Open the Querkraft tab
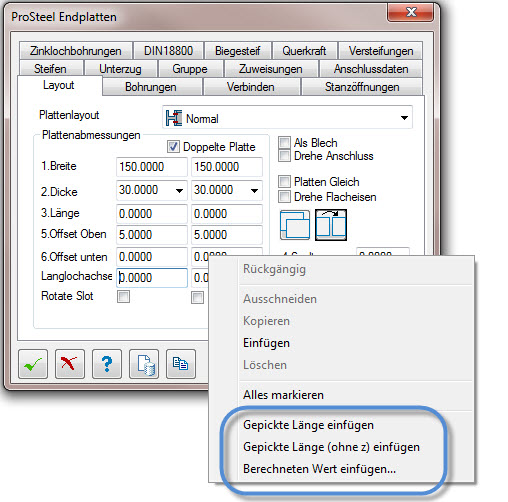This screenshot has height=502, width=508. point(304,51)
